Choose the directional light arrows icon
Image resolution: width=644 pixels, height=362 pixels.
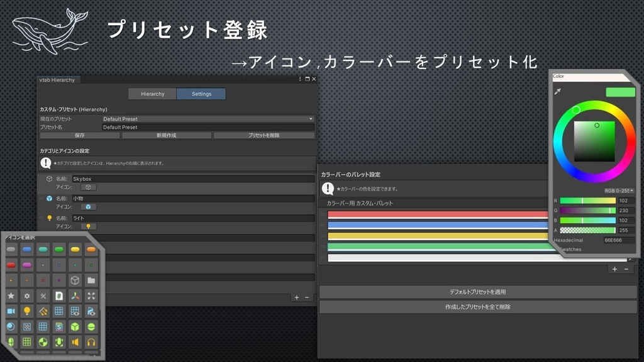[x=43, y=311]
